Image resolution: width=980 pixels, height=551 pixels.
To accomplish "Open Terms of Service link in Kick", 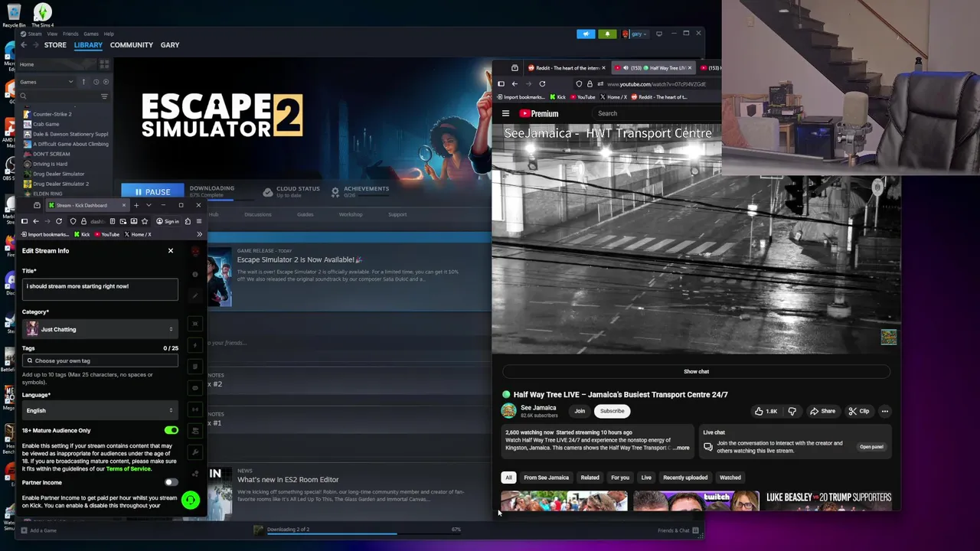I will click(x=129, y=468).
